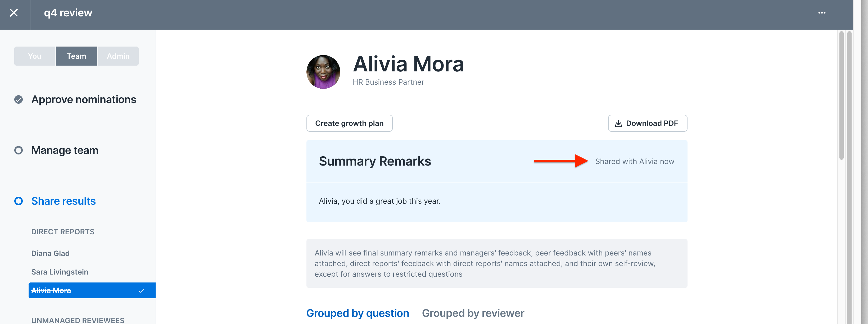Screen dimensions: 868x324
Task: Open the three-dot more options menu
Action: pos(821,13)
